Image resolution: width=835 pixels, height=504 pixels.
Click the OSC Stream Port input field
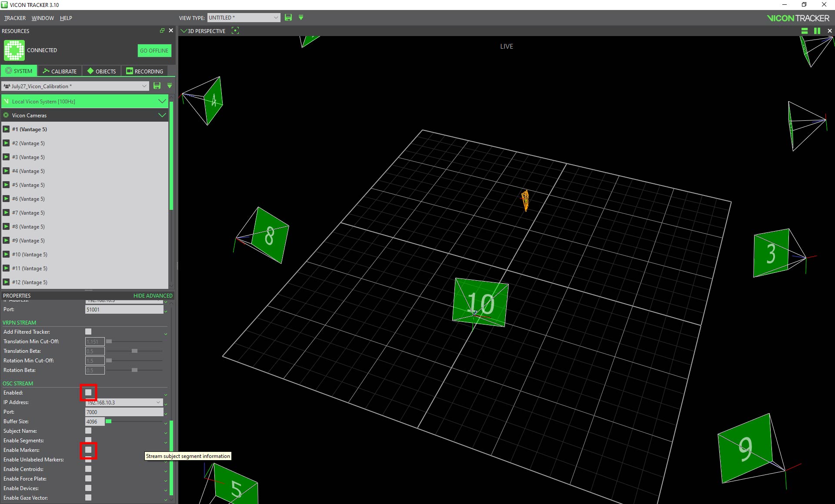point(124,412)
